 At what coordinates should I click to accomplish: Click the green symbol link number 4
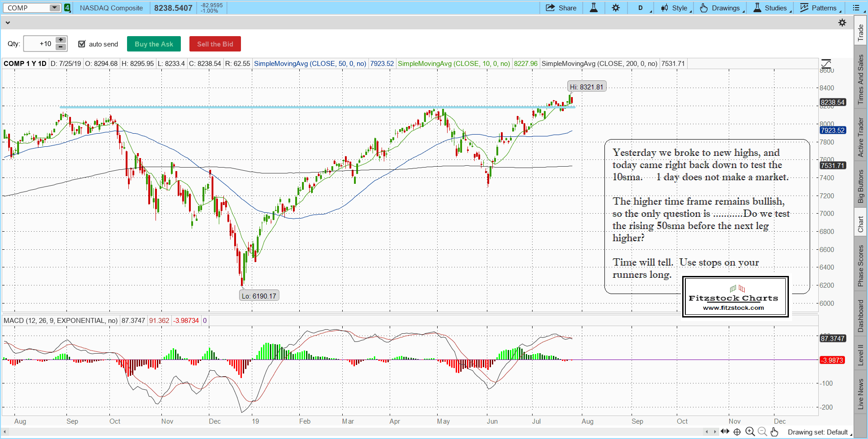(x=67, y=8)
